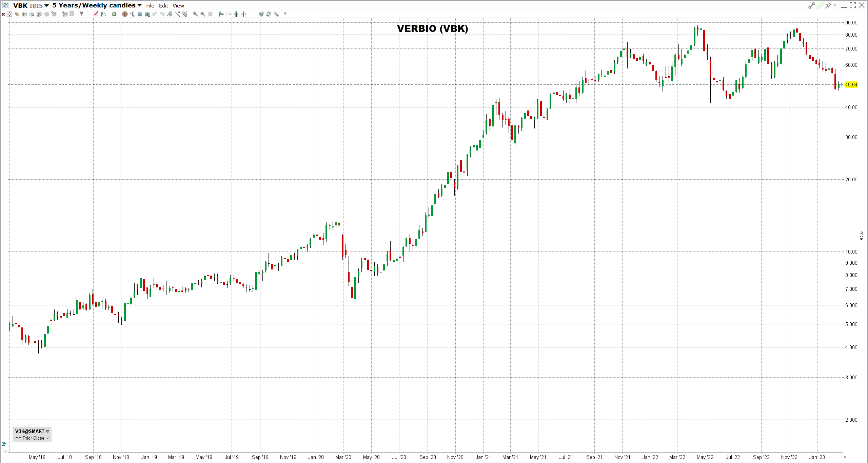
Task: Open the File menu
Action: point(150,6)
